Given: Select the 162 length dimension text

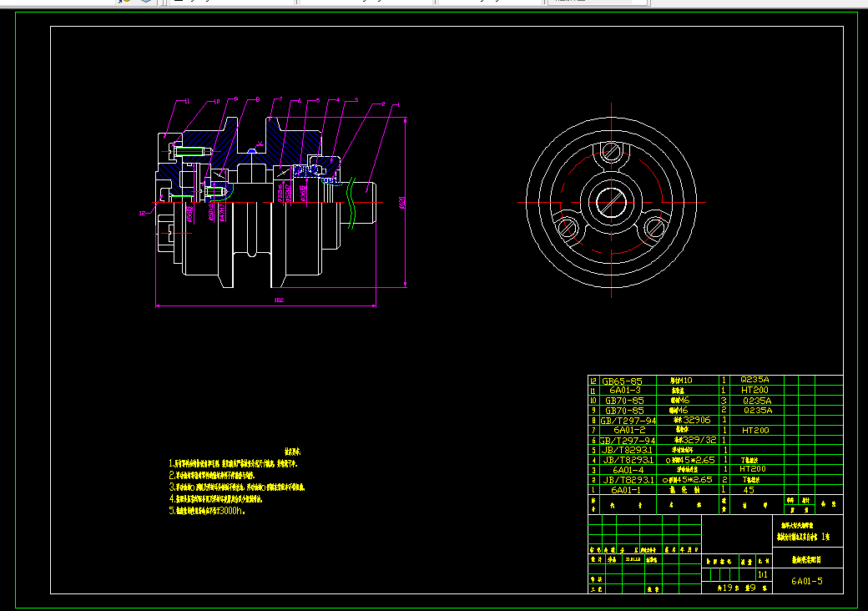Looking at the screenshot, I should coord(279,300).
